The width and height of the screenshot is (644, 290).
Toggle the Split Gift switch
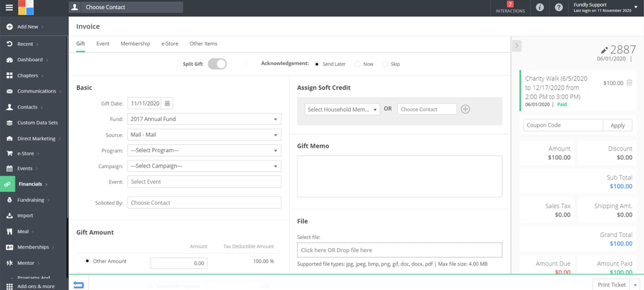click(x=217, y=64)
